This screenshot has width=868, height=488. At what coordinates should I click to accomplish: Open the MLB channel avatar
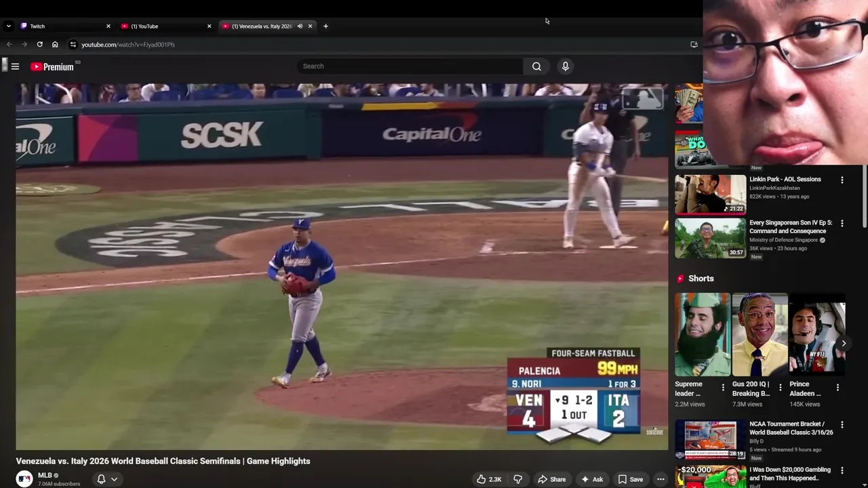24,479
